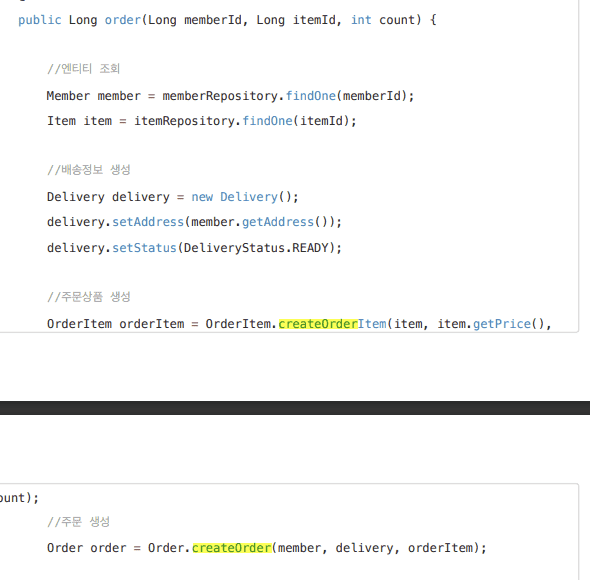Click the getPrice method call

tap(502, 324)
